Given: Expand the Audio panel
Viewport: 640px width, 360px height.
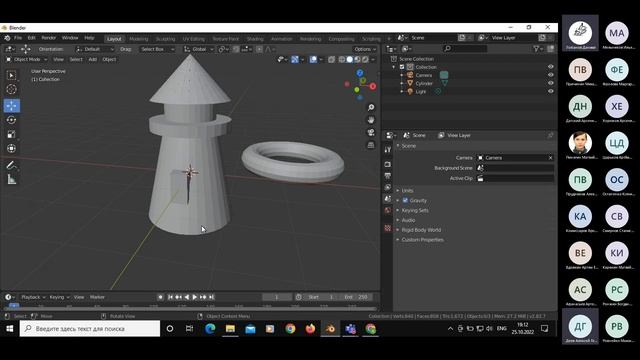Looking at the screenshot, I should [408, 220].
